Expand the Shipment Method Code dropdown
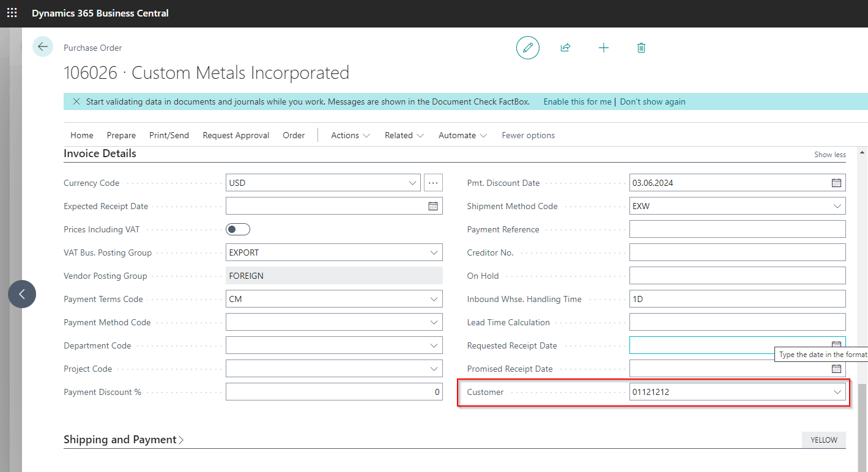This screenshot has width=868, height=472. (837, 206)
